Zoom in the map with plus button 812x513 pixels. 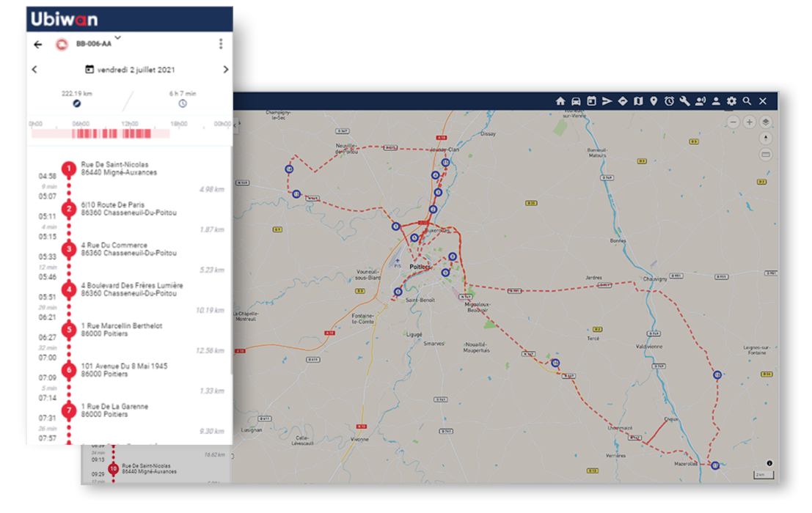(749, 122)
